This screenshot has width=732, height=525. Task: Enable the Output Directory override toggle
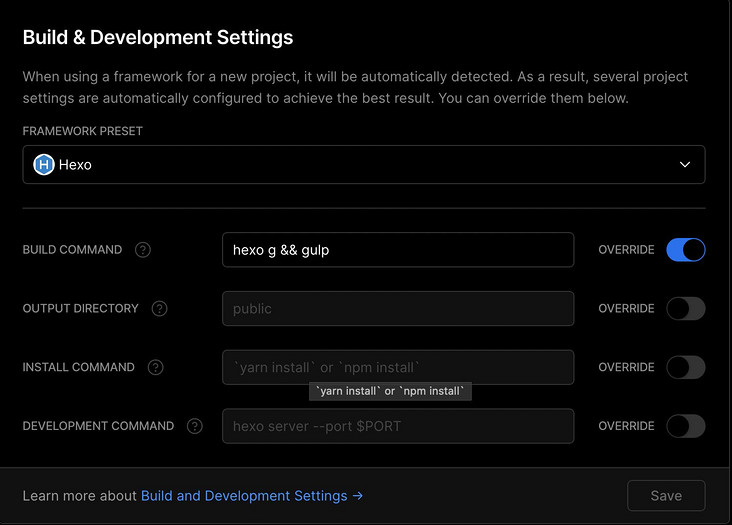point(686,309)
